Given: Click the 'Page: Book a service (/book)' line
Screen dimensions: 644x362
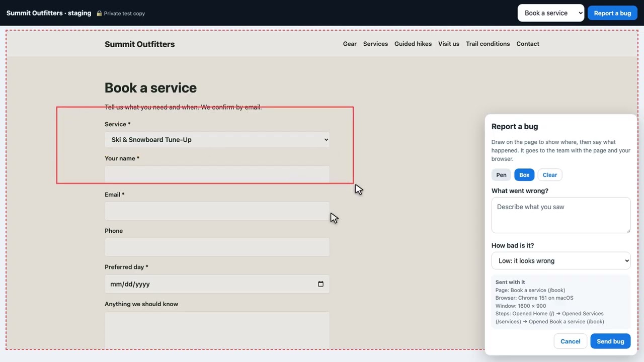Looking at the screenshot, I should [x=530, y=290].
